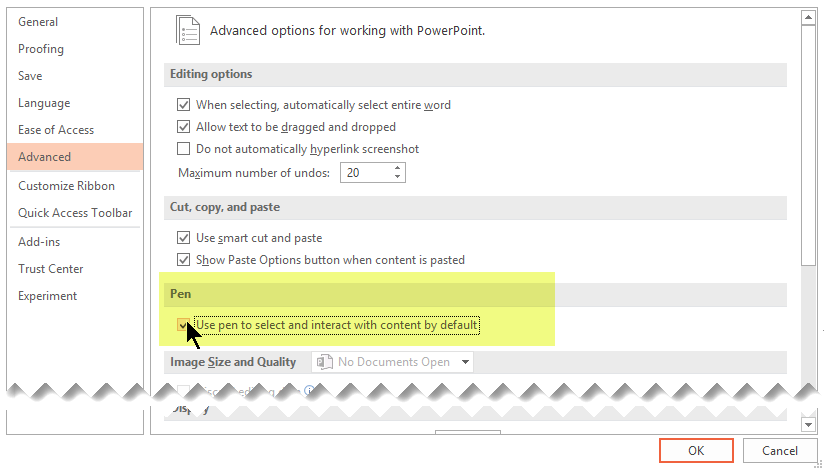Viewport: 824px width, 470px height.
Task: Toggle Show Paste Options button checkbox
Action: click(183, 260)
